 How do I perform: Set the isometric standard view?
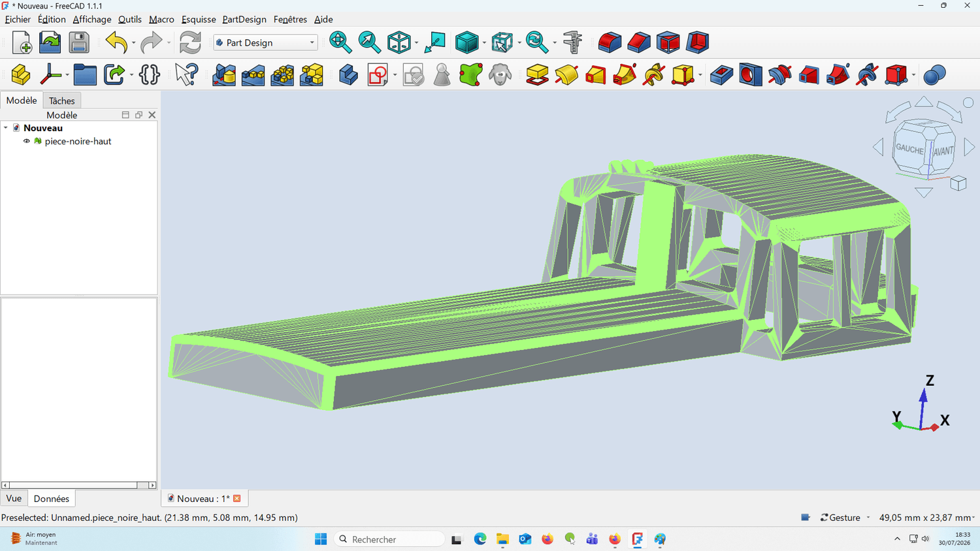pyautogui.click(x=399, y=42)
